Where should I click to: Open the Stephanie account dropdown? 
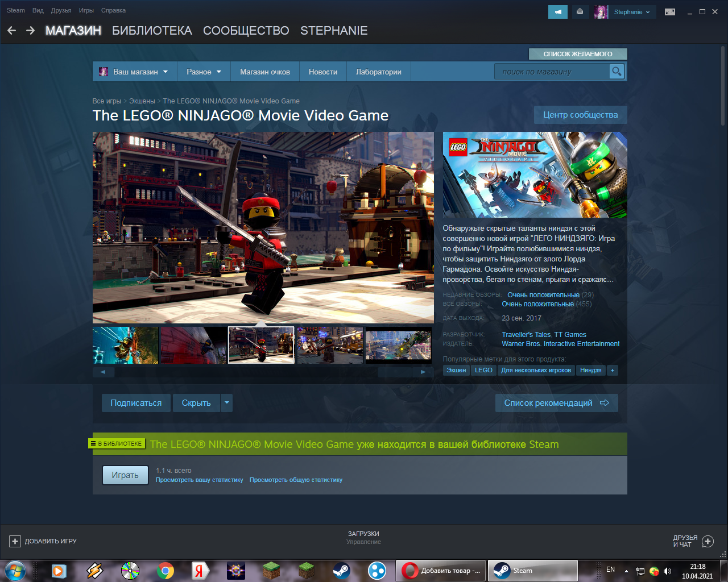[631, 12]
